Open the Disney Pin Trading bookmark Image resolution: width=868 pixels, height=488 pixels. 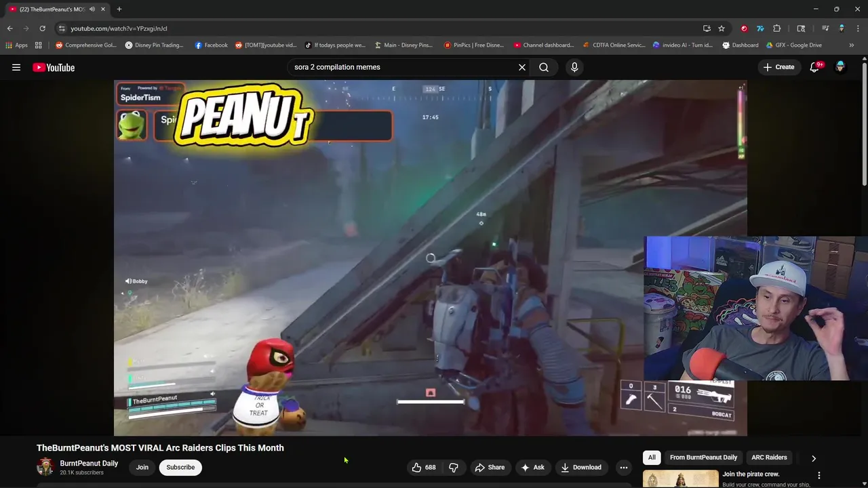pos(154,45)
